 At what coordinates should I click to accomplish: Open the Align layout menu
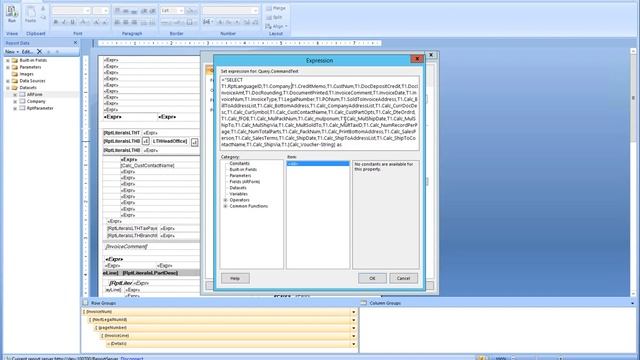click(276, 26)
